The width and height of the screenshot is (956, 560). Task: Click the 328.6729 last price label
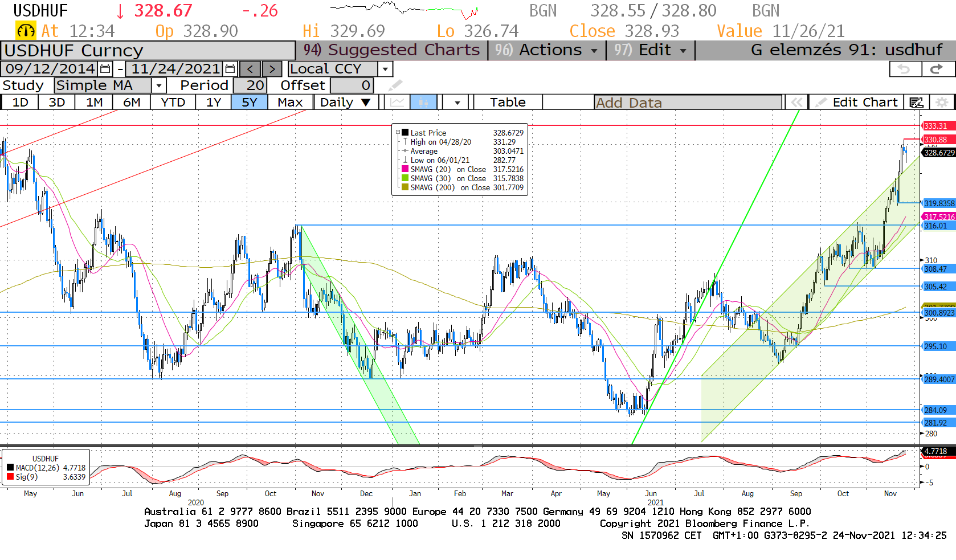click(x=939, y=153)
